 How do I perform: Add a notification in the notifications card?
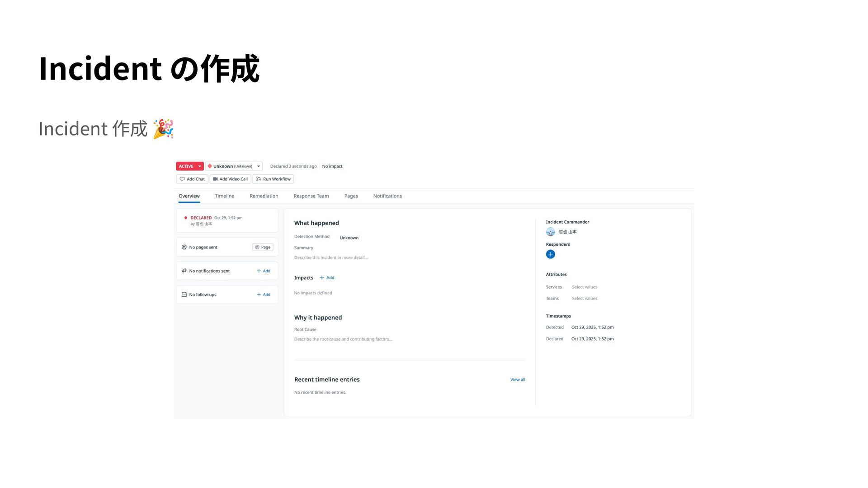264,271
